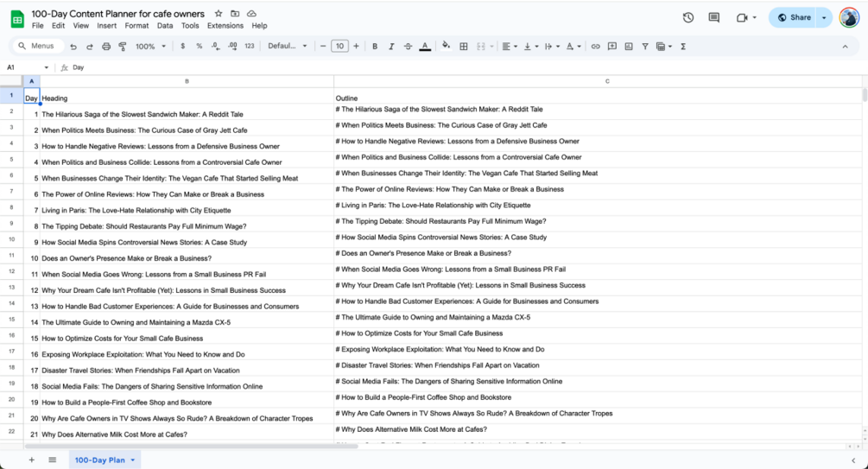Screen dimensions: 868x469
Task: Star this spreadsheet
Action: pyautogui.click(x=219, y=13)
